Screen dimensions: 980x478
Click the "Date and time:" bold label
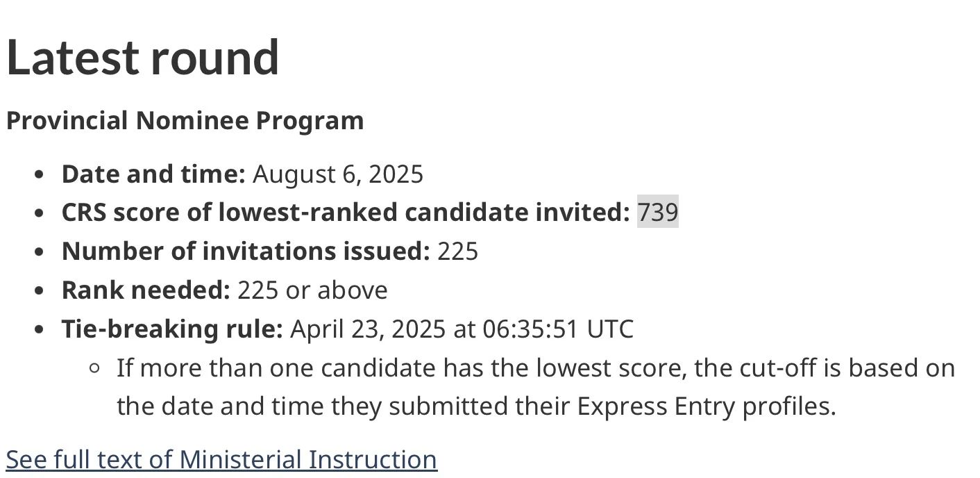153,174
